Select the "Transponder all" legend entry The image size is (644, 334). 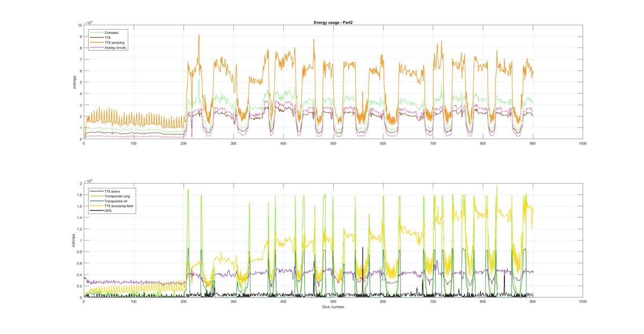[x=116, y=201]
